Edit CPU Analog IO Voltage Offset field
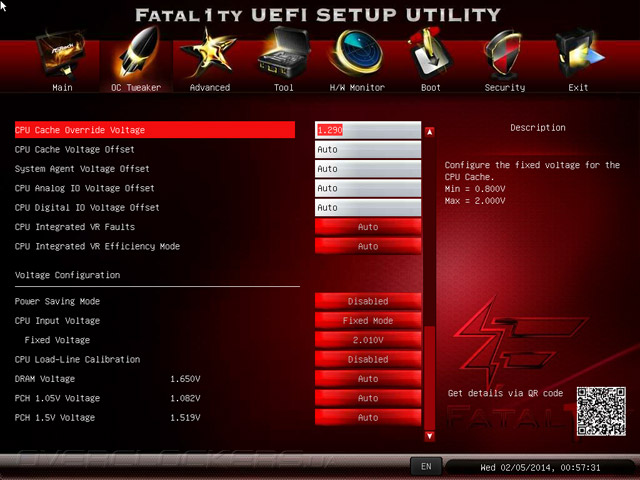Screen dimensions: 640x480 coord(368,188)
